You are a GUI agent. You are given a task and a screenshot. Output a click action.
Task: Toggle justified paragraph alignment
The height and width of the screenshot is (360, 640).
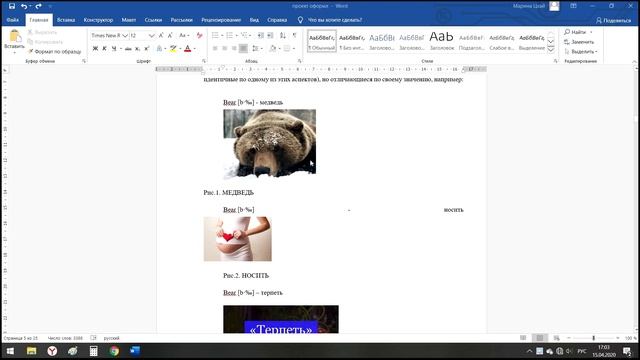tap(243, 49)
